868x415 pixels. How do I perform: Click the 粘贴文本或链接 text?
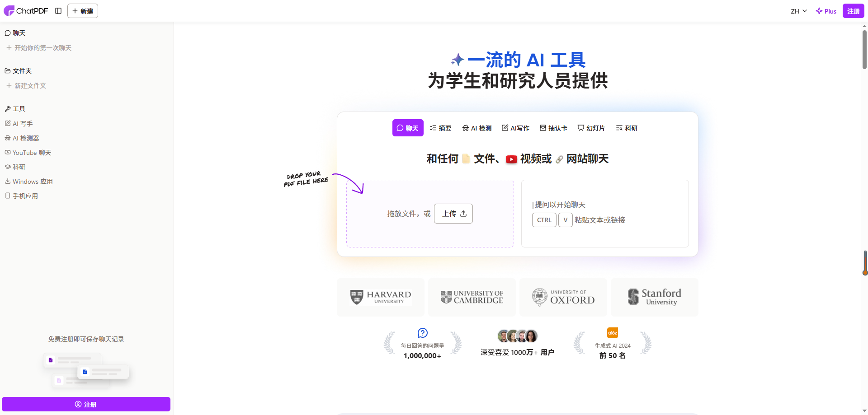pos(600,220)
